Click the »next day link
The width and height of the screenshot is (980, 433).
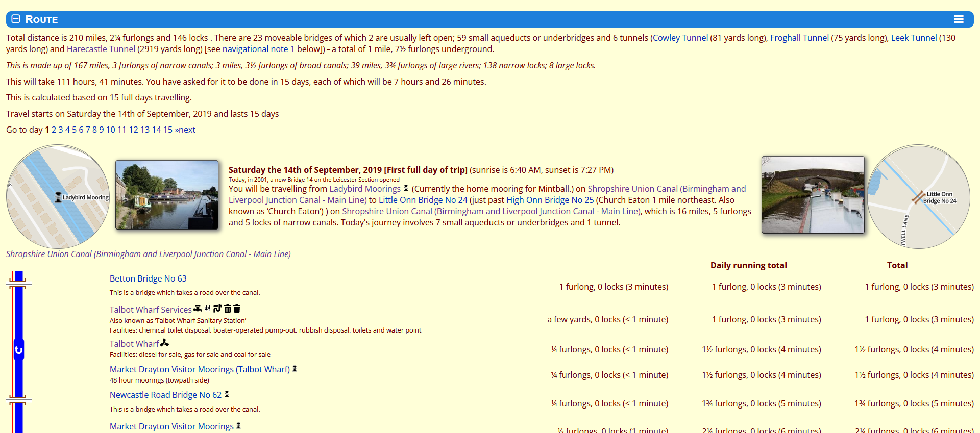pyautogui.click(x=185, y=130)
